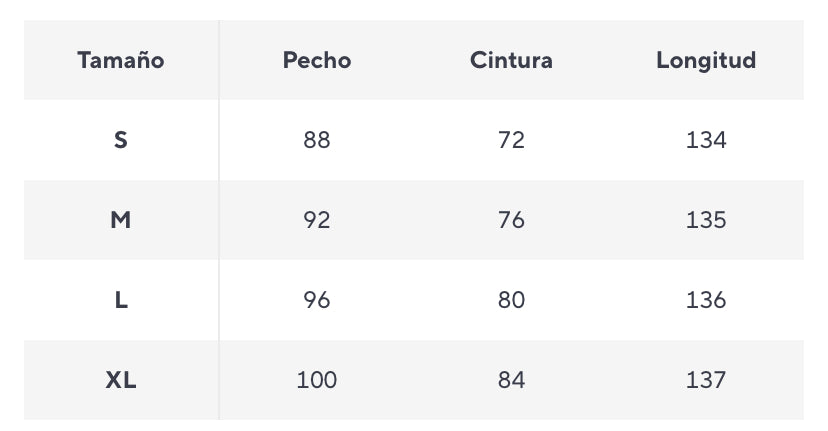828x431 pixels.
Task: Click waist value 72 in S row
Action: click(x=511, y=140)
